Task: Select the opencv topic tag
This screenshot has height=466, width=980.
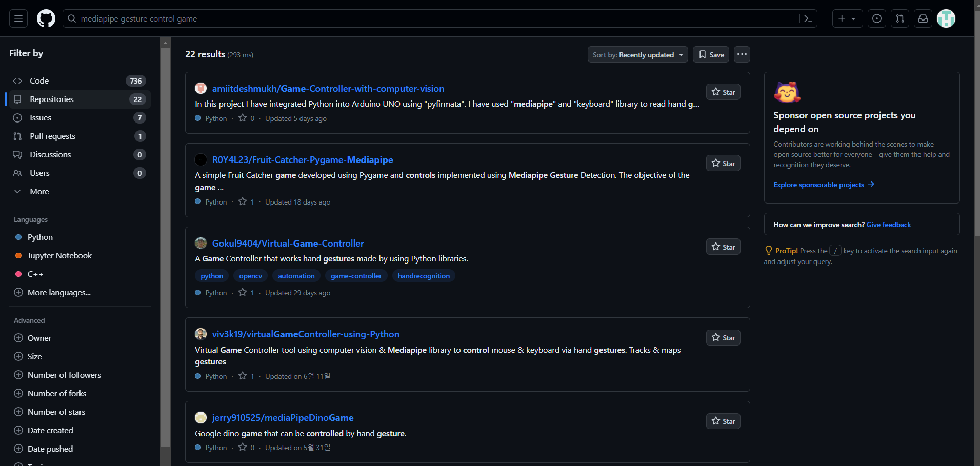Action: click(x=251, y=276)
